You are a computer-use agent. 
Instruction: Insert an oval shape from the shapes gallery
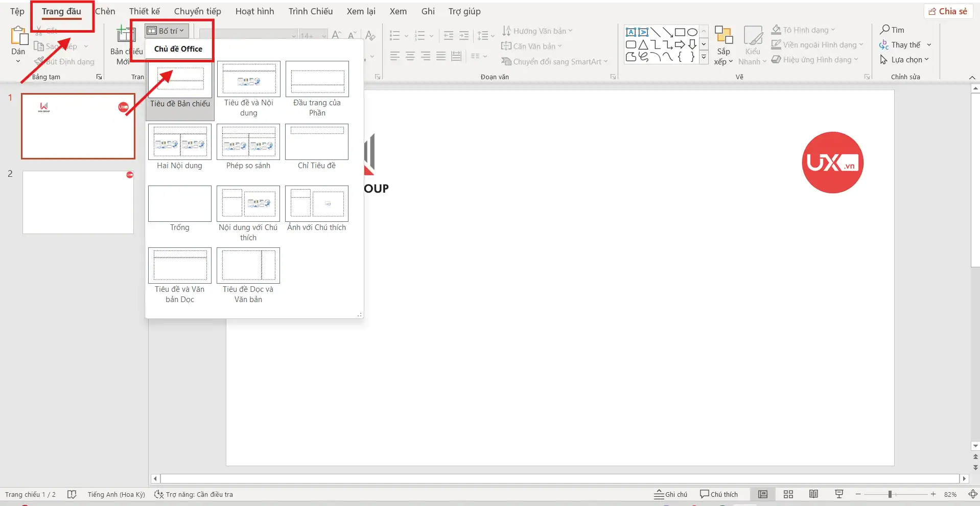point(692,31)
